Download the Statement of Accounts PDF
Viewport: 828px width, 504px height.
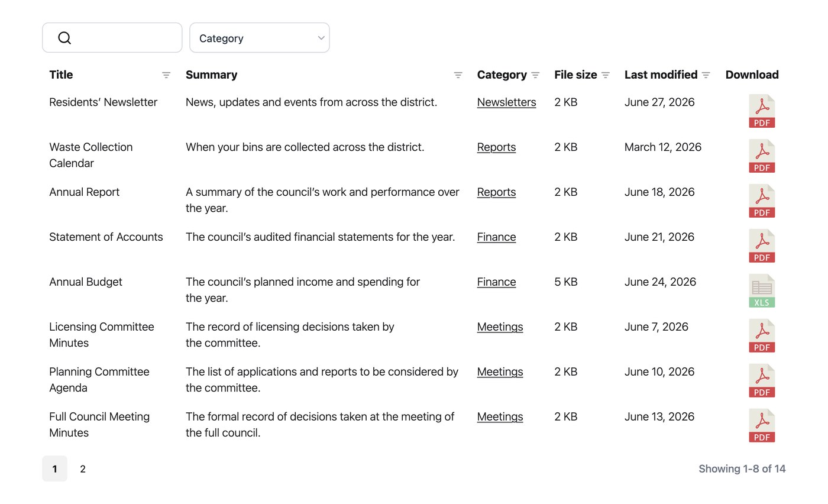(762, 245)
